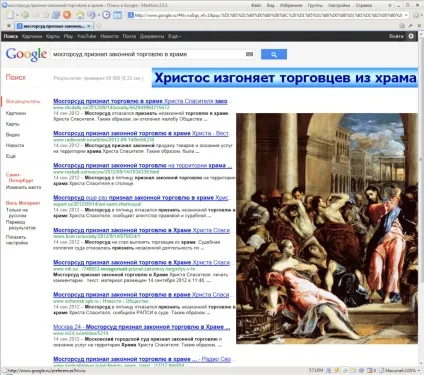
Task: Click the status bar printer icon
Action: click(x=346, y=370)
